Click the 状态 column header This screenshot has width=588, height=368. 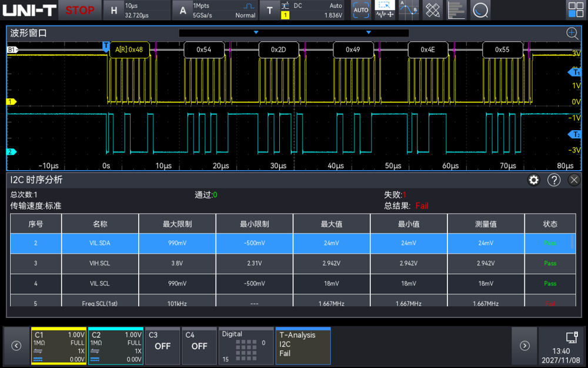pos(550,224)
